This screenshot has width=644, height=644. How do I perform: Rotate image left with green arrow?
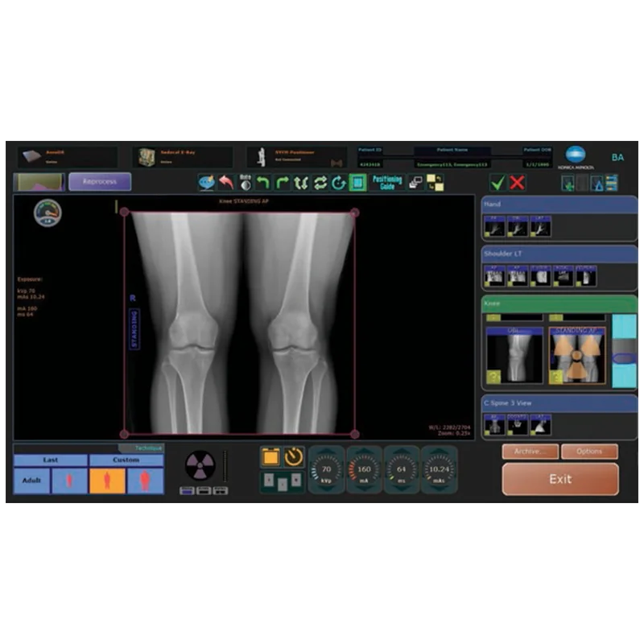pos(262,183)
